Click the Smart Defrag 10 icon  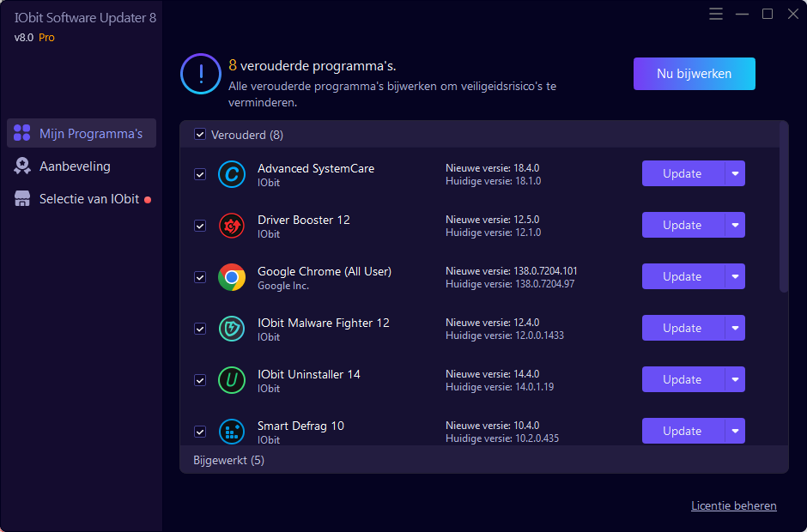[x=232, y=432]
